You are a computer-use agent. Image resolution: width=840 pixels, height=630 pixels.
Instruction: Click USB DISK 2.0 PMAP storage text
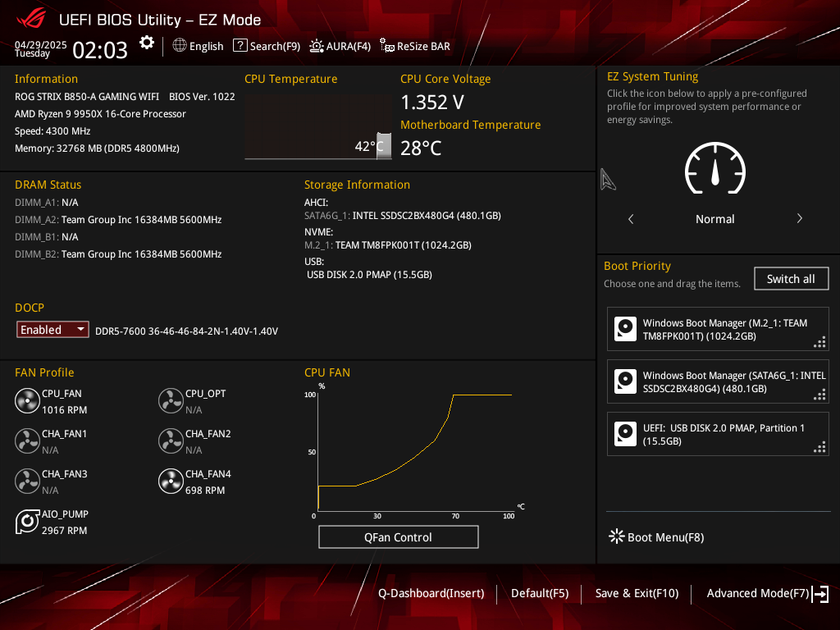370,274
